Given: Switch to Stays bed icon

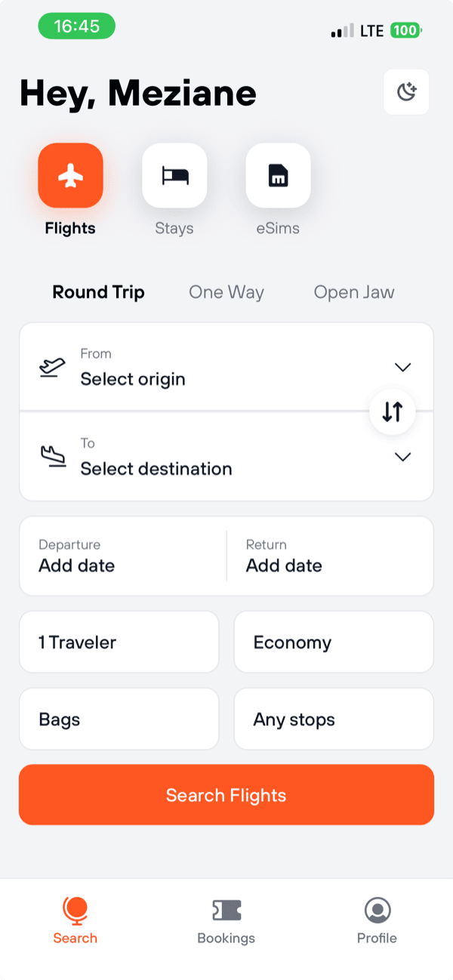Looking at the screenshot, I should pos(174,176).
